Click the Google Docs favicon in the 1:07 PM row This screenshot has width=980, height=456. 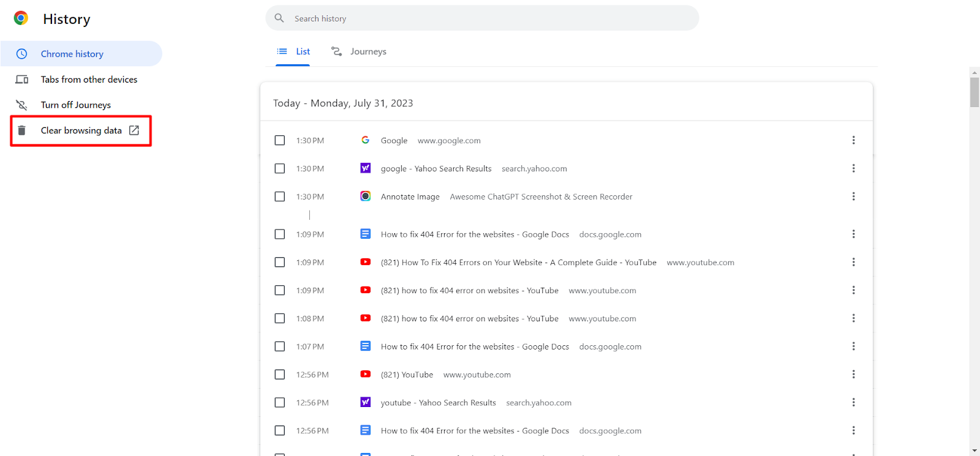[x=366, y=346]
